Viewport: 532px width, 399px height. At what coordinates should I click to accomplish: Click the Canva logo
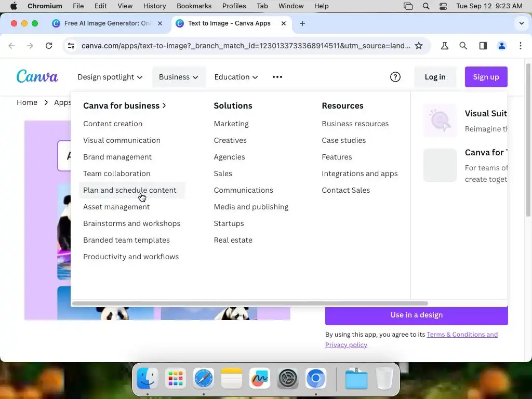[x=37, y=77]
